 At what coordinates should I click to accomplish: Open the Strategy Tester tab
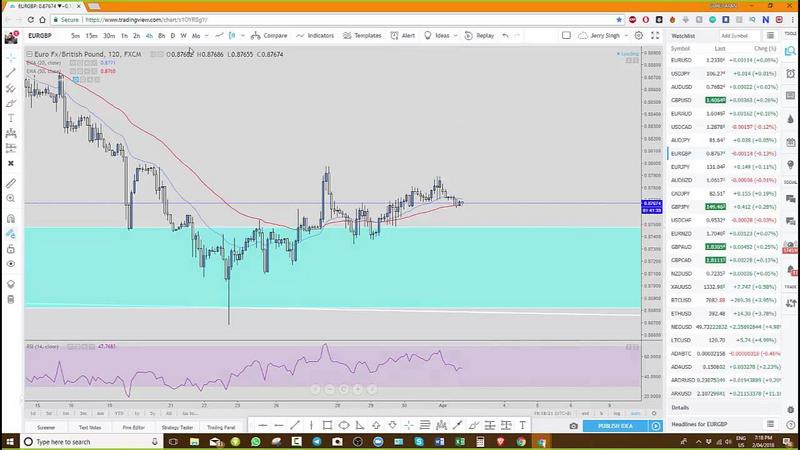pos(178,427)
